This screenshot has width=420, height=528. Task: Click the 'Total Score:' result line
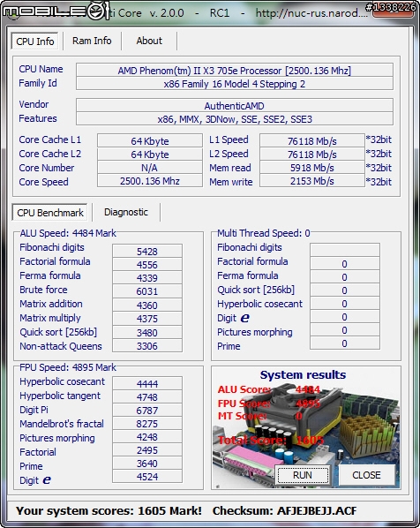coord(271,440)
